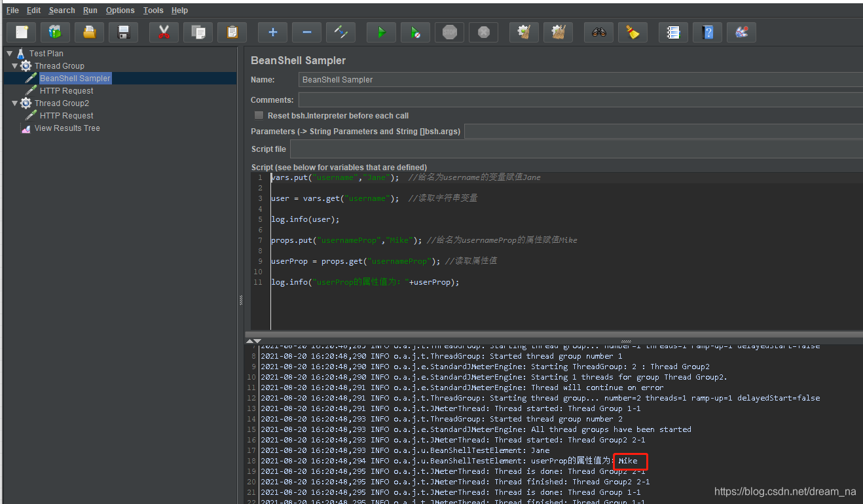The height and width of the screenshot is (504, 863).
Task: Click script line userProp = props.get
Action: click(x=384, y=261)
